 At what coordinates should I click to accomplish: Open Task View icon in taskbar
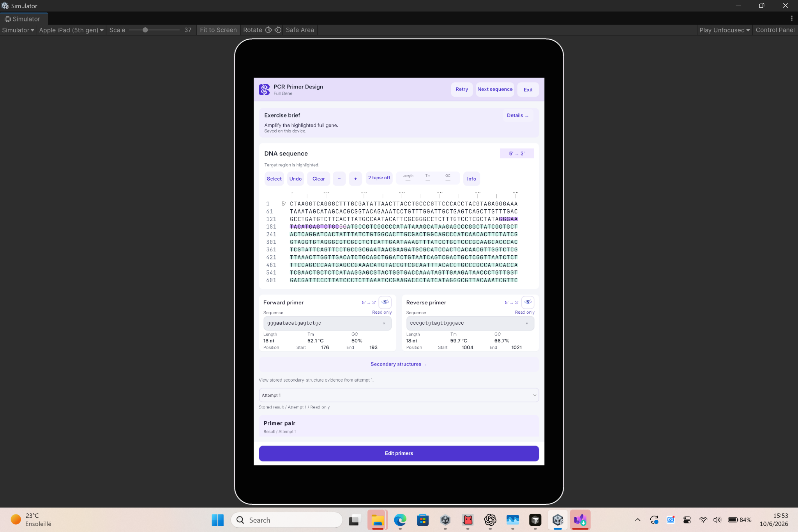(x=355, y=520)
